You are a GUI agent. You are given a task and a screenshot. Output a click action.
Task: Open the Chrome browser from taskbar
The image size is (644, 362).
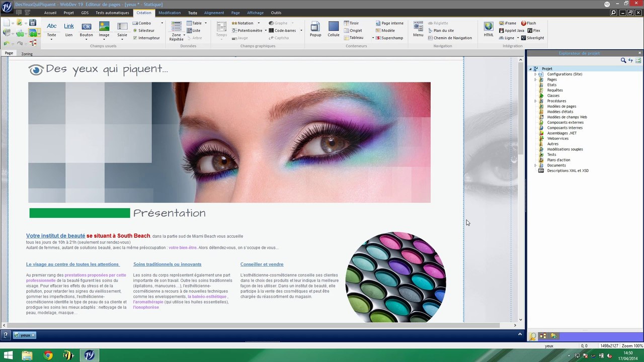(x=48, y=355)
